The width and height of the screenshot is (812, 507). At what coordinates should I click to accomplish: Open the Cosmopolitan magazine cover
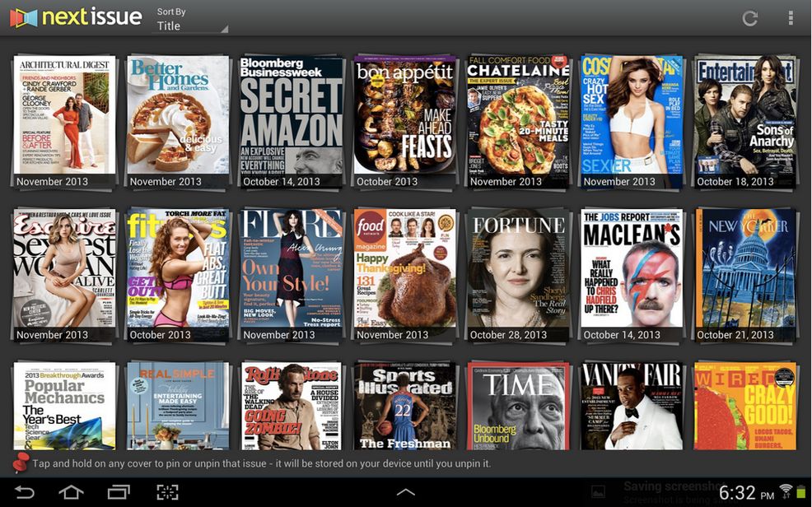point(632,122)
